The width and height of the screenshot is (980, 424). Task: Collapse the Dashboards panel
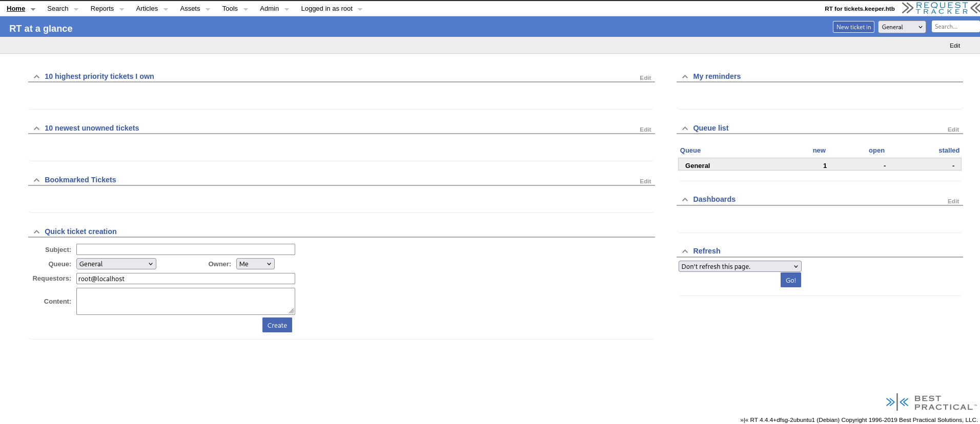(685, 200)
